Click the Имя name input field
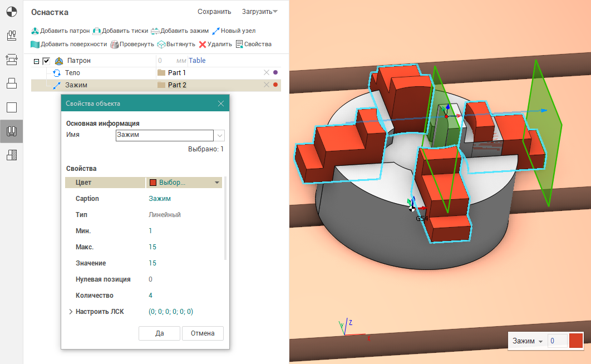The width and height of the screenshot is (591, 364). click(164, 135)
